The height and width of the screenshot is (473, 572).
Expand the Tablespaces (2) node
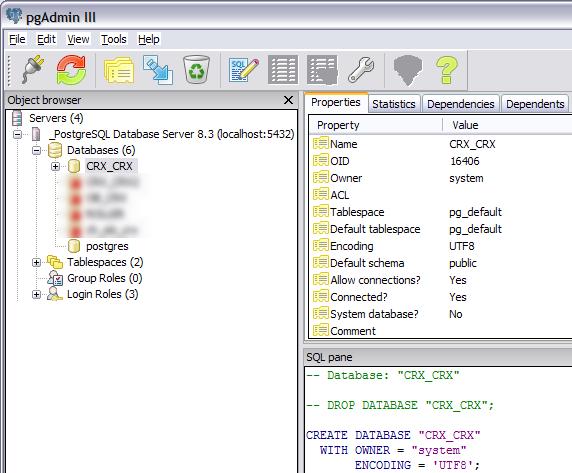36,262
